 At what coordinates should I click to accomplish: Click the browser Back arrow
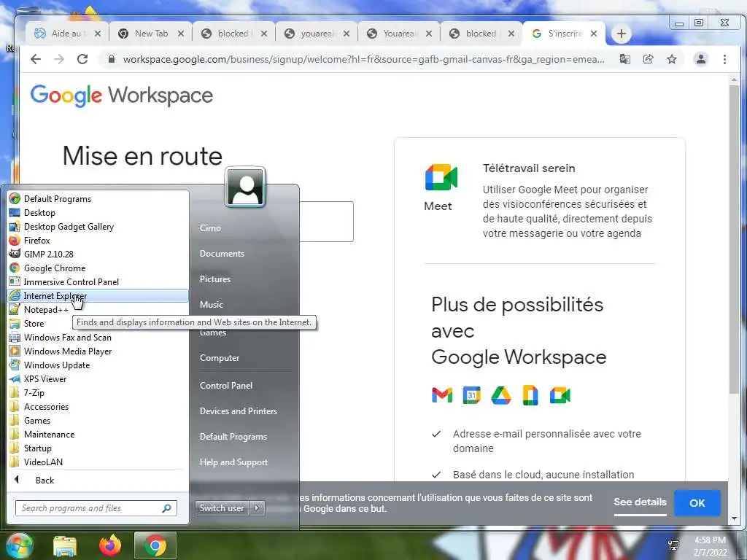tap(36, 59)
